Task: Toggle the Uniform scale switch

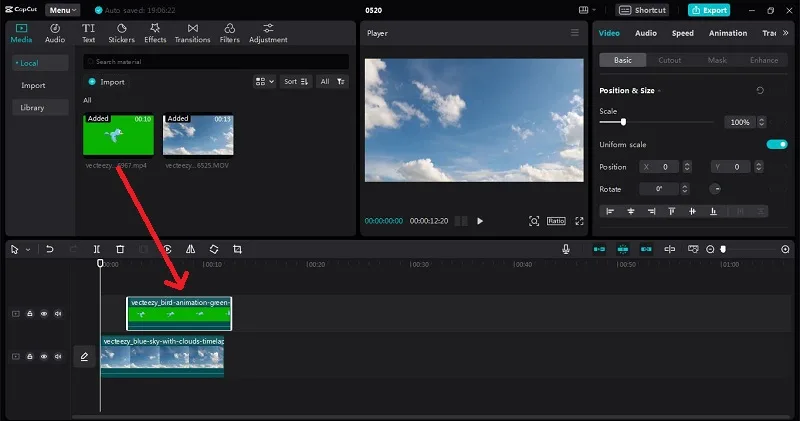Action: point(777,144)
